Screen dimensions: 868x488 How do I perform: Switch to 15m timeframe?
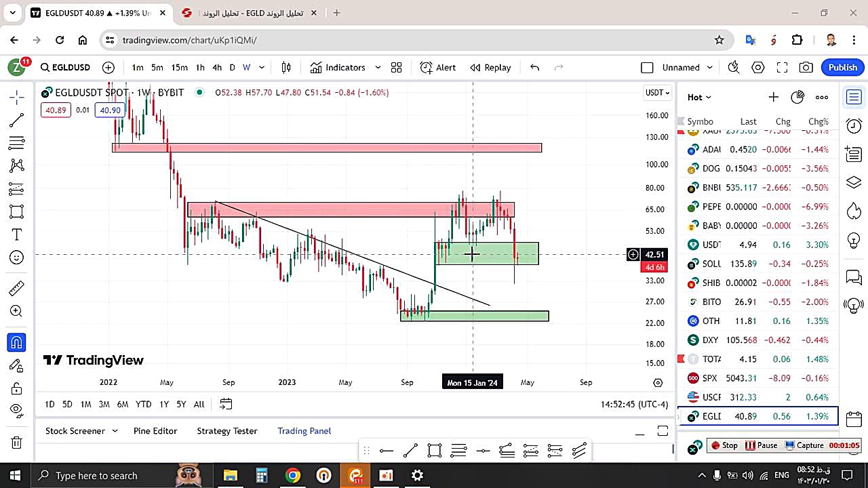tap(179, 67)
